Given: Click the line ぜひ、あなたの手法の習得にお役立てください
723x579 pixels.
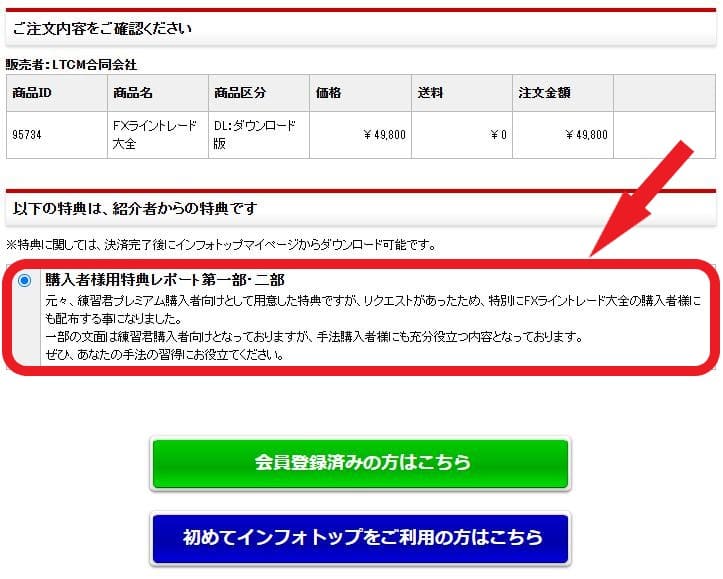Looking at the screenshot, I should click(164, 355).
